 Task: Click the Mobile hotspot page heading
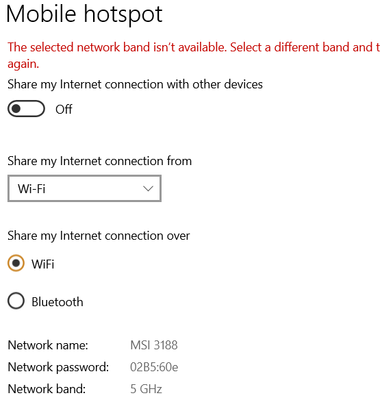point(84,14)
